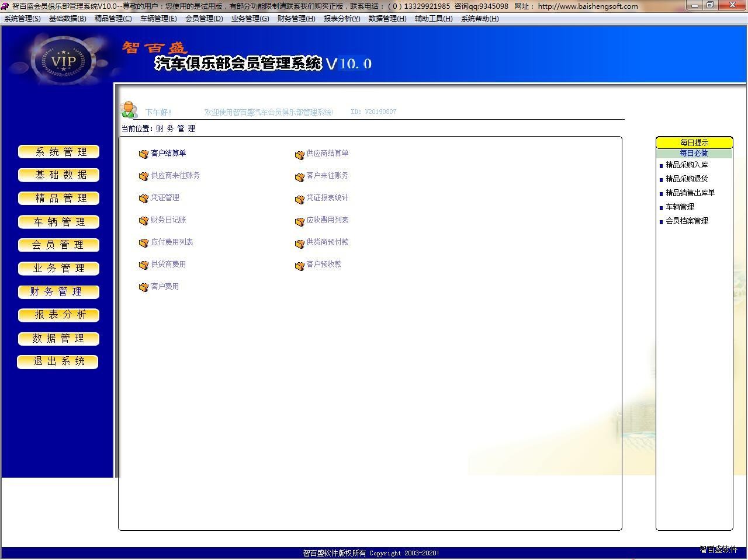Open the 供应商结算单 link
This screenshot has width=748, height=560.
[x=327, y=153]
